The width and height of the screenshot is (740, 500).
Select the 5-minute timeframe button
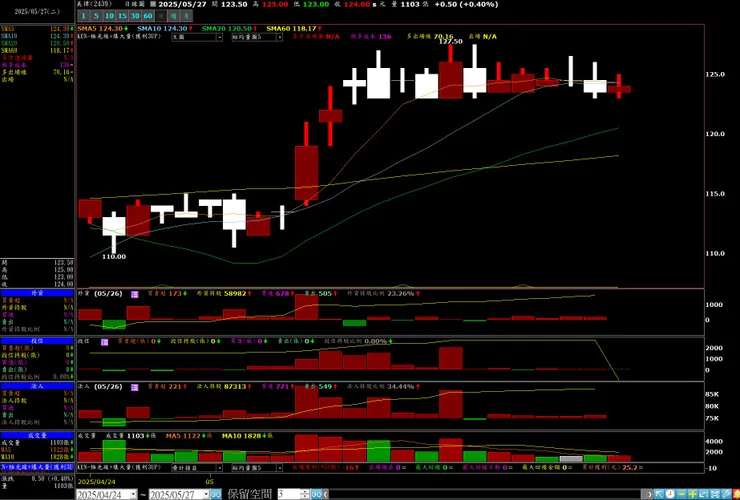pyautogui.click(x=96, y=16)
